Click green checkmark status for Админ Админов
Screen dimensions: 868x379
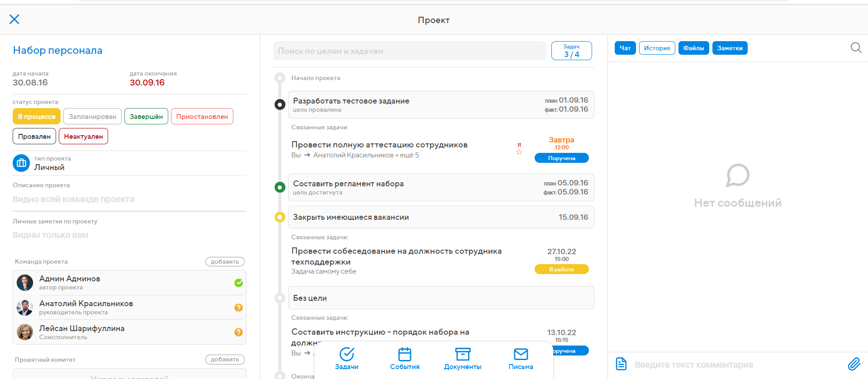(239, 283)
